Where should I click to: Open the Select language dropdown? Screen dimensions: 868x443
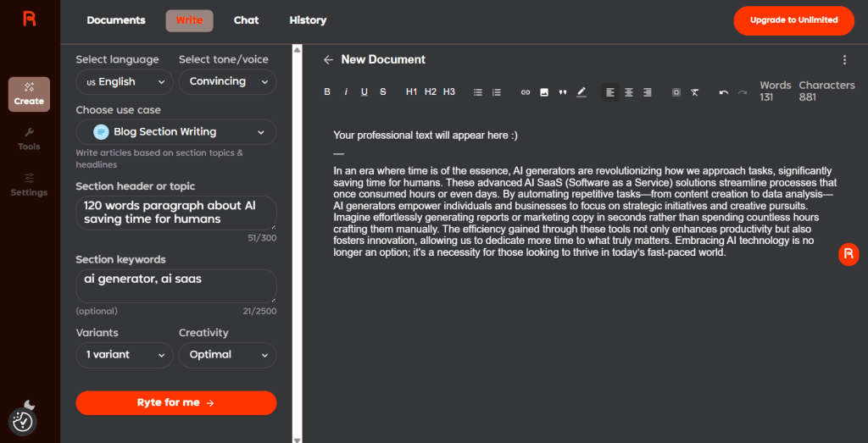click(x=124, y=82)
